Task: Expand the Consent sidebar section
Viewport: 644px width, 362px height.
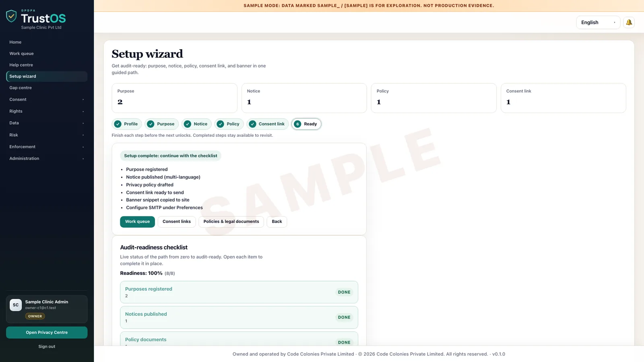Action: pos(47,99)
